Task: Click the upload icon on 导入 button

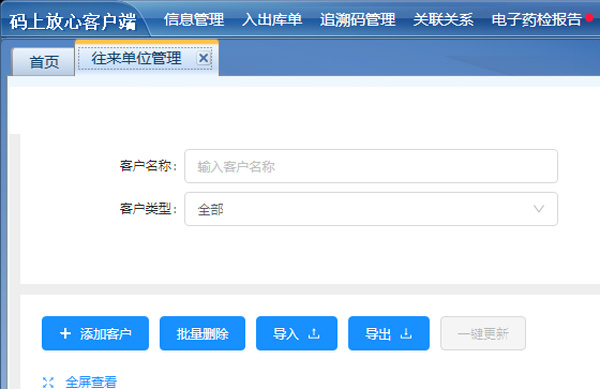Action: [x=314, y=334]
